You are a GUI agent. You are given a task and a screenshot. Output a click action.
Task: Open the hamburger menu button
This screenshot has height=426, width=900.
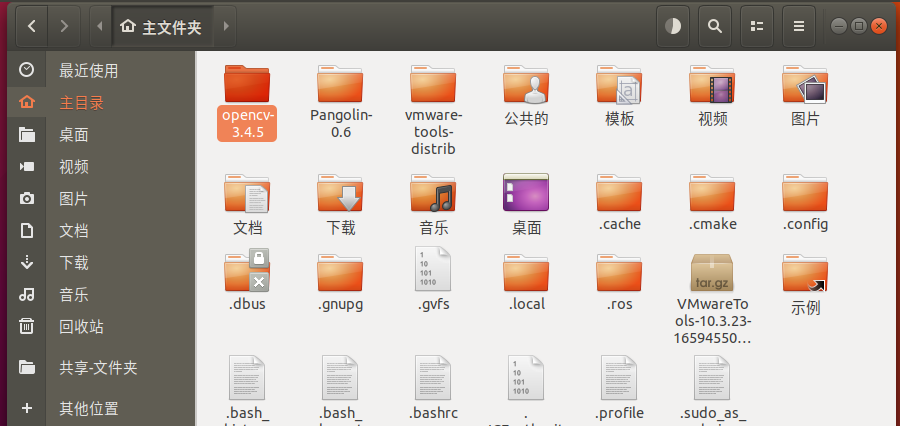pos(799,26)
